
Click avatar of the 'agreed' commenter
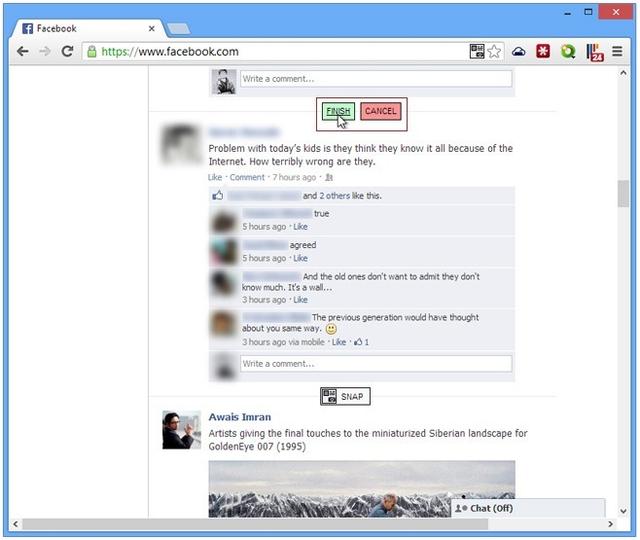(x=224, y=252)
